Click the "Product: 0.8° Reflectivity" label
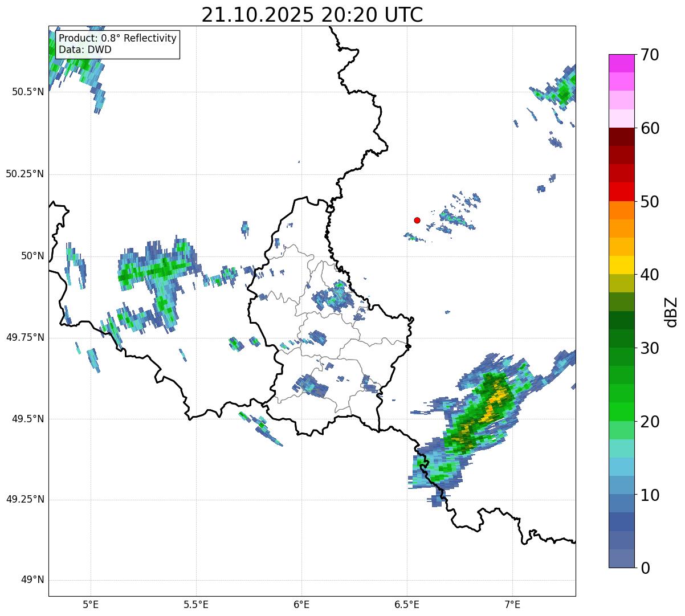This screenshot has height=616, width=685. 118,39
